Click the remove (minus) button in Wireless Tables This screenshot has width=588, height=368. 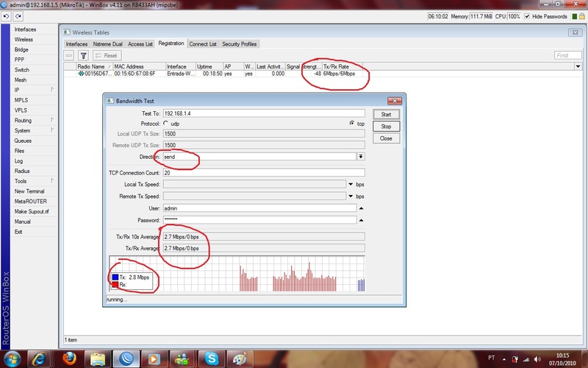(x=69, y=56)
